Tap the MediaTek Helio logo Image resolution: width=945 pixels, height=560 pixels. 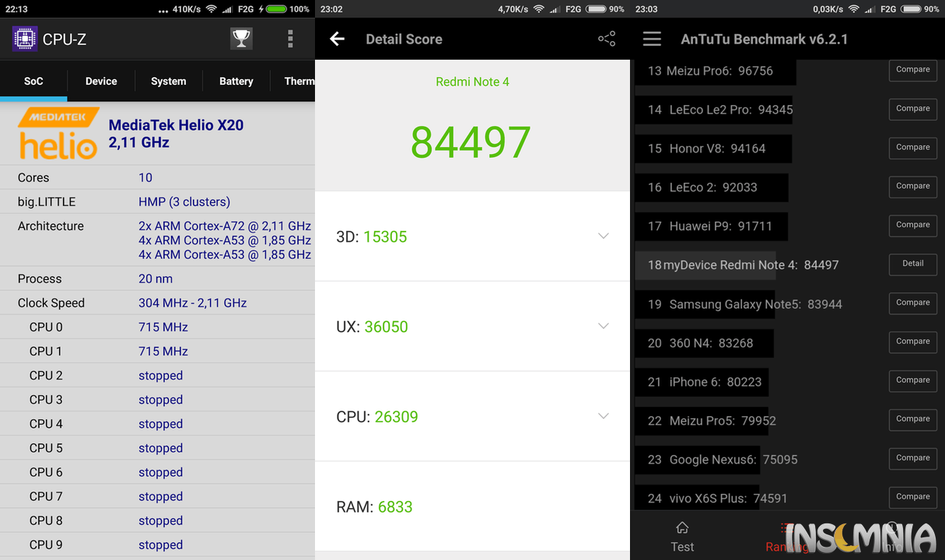58,134
